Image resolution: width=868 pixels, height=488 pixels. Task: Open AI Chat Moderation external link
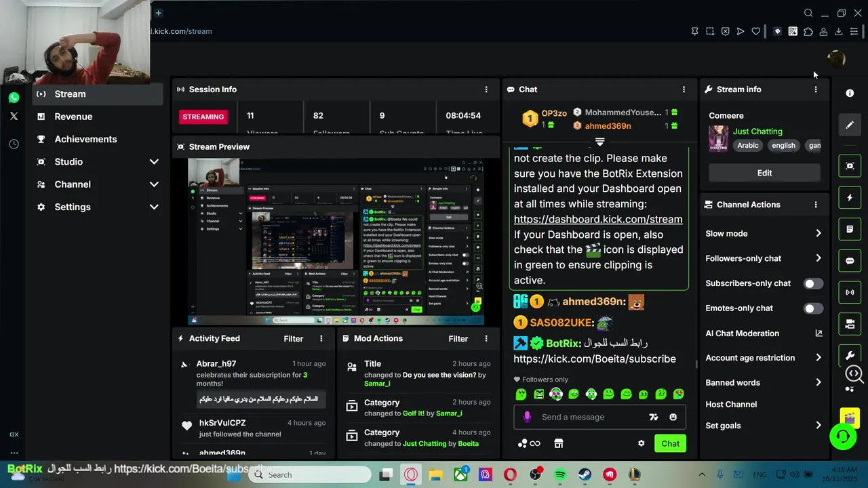pyautogui.click(x=818, y=333)
